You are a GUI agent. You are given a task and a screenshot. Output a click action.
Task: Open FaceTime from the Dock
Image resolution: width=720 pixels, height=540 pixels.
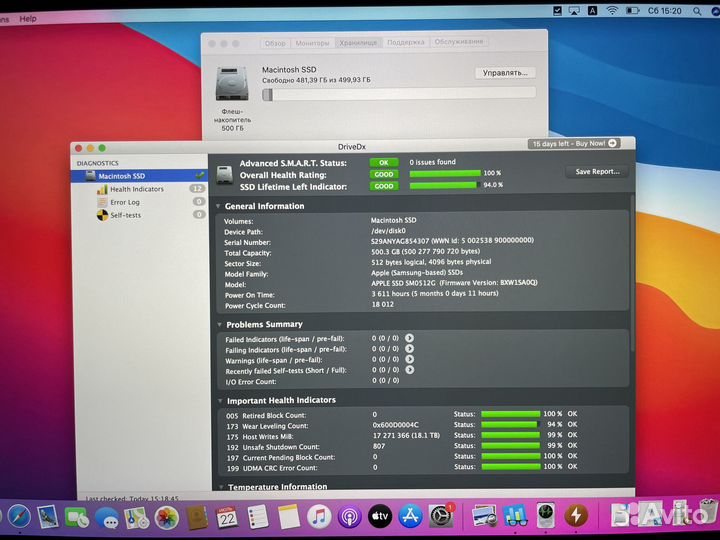[x=77, y=518]
